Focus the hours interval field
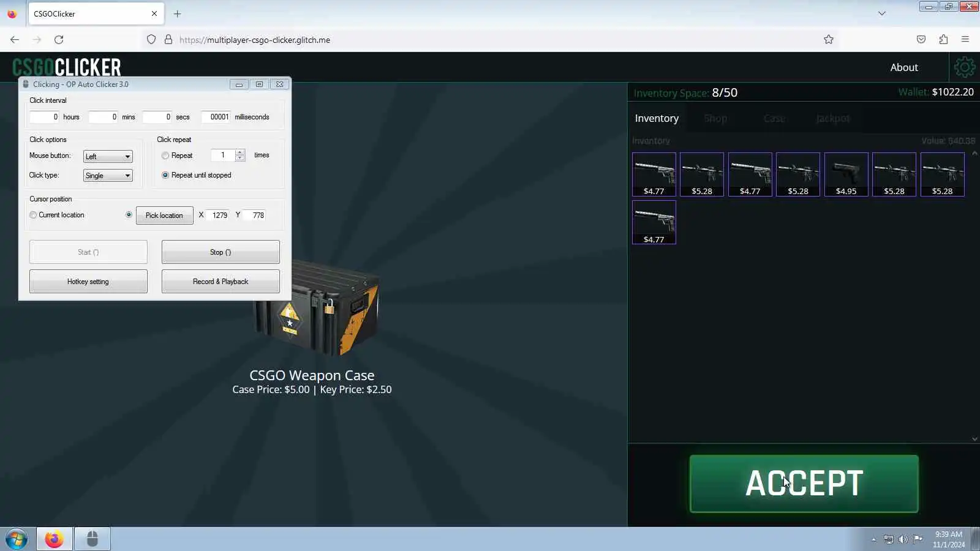The width and height of the screenshot is (980, 551). (x=44, y=117)
